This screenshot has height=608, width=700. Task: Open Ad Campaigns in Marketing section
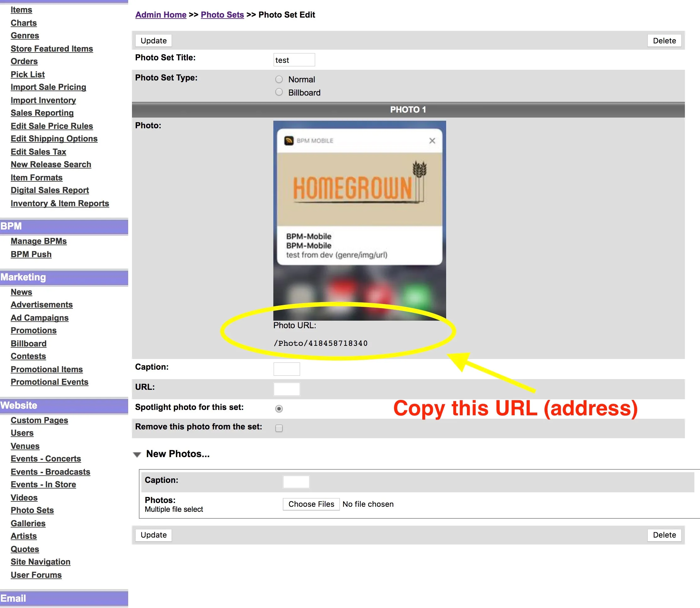click(x=40, y=318)
